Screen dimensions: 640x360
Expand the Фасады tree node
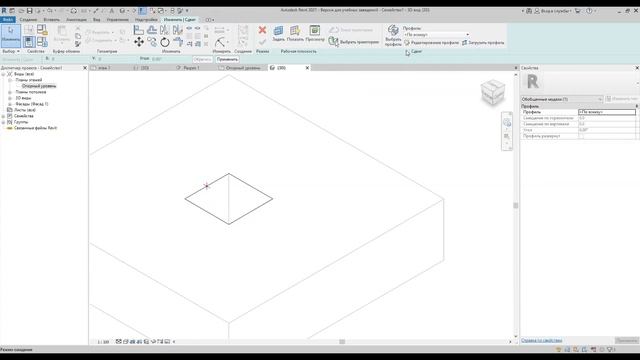(10, 104)
